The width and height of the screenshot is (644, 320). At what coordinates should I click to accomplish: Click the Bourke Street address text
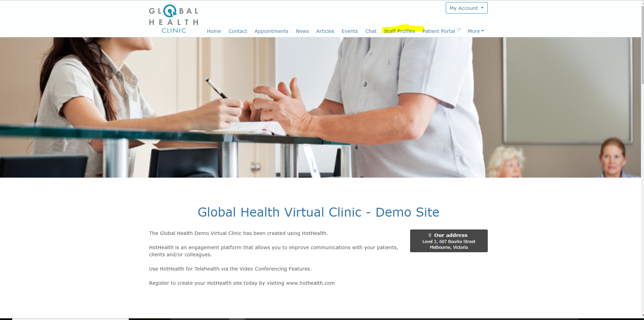449,242
